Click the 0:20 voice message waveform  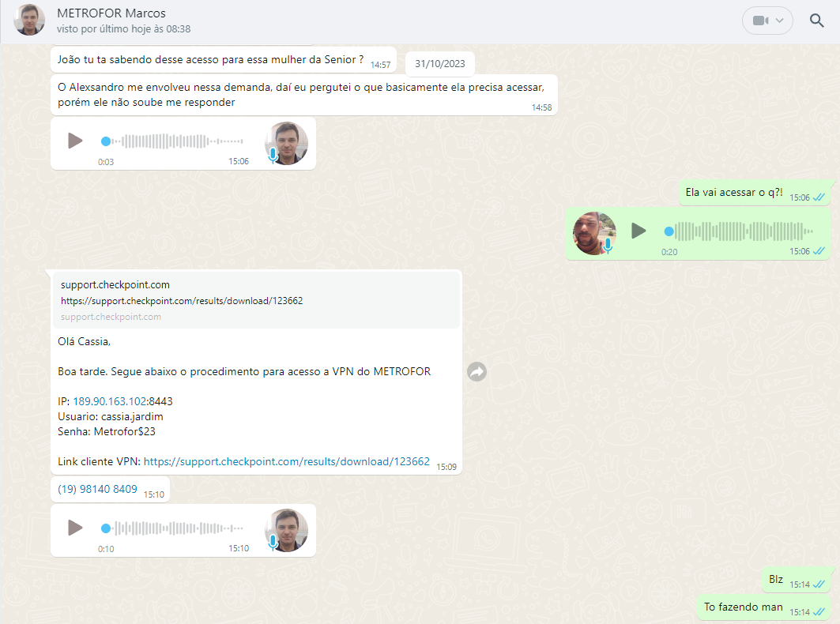739,231
